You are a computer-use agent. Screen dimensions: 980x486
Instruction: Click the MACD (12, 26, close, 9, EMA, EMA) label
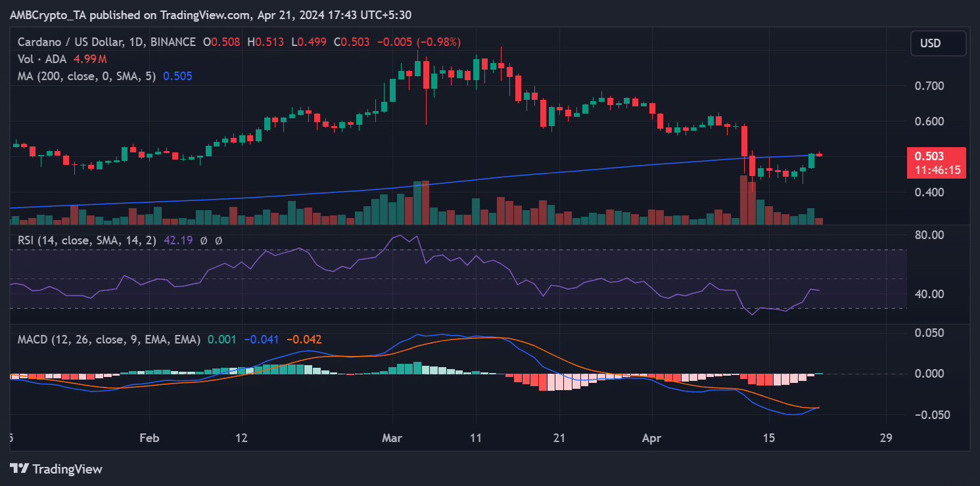click(109, 340)
